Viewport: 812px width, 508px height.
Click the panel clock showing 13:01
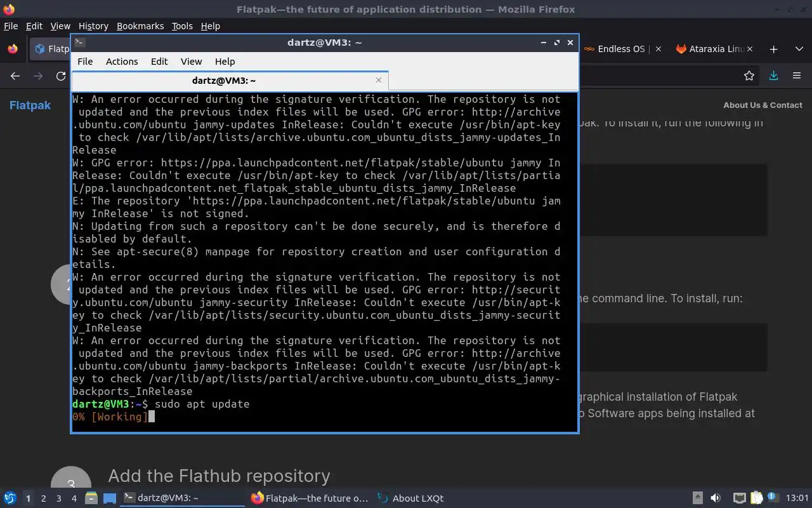pyautogui.click(x=797, y=498)
